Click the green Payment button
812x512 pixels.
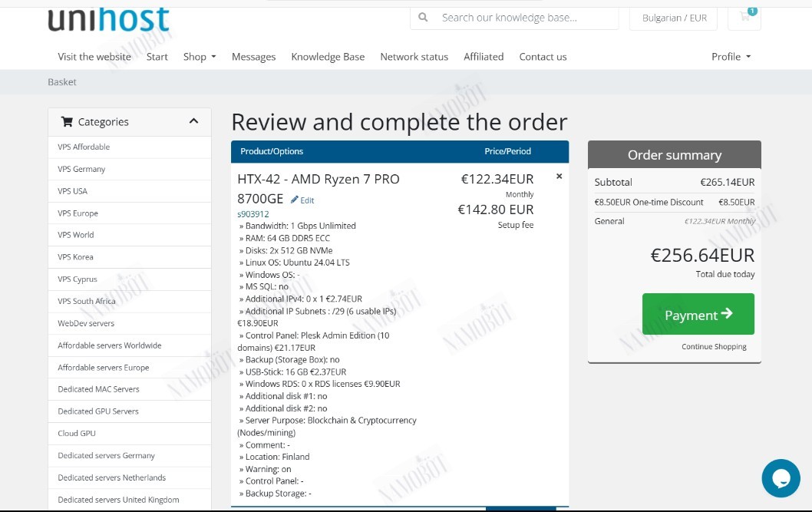click(x=698, y=314)
